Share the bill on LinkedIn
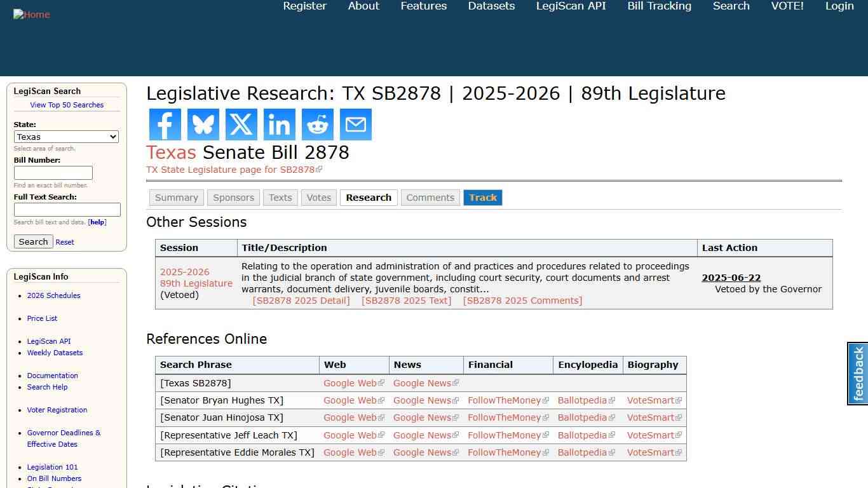 279,125
